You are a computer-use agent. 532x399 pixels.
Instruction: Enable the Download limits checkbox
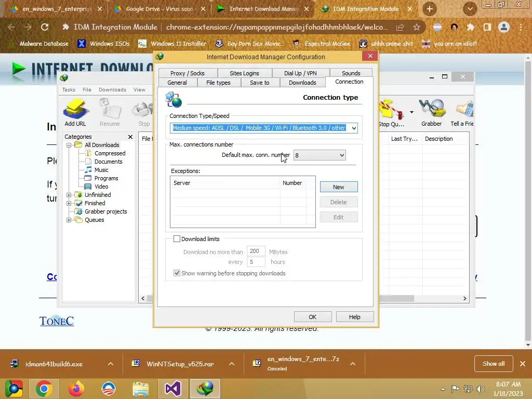coord(177,239)
